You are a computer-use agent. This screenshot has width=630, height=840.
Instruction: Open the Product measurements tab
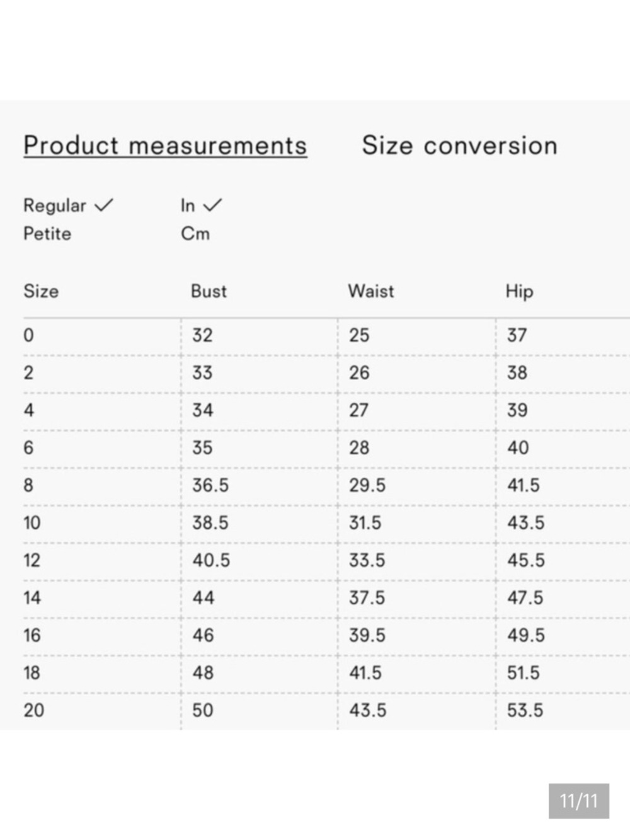point(165,146)
